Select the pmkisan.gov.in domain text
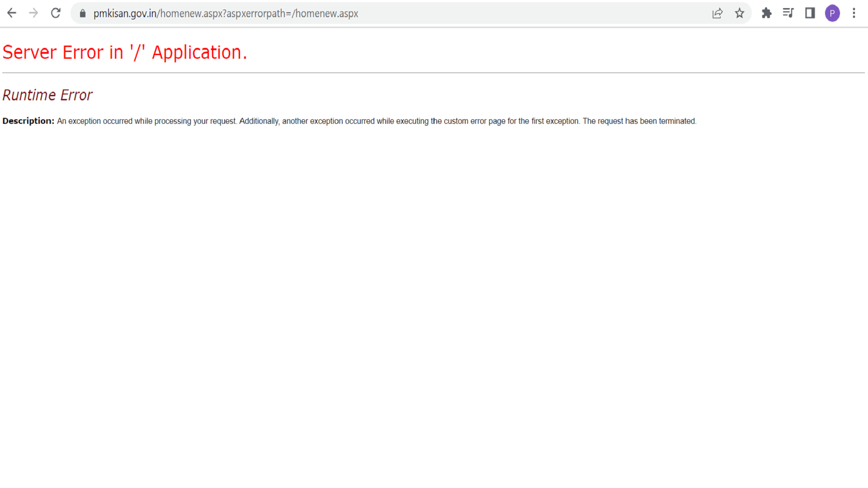The height and width of the screenshot is (488, 868). (124, 14)
